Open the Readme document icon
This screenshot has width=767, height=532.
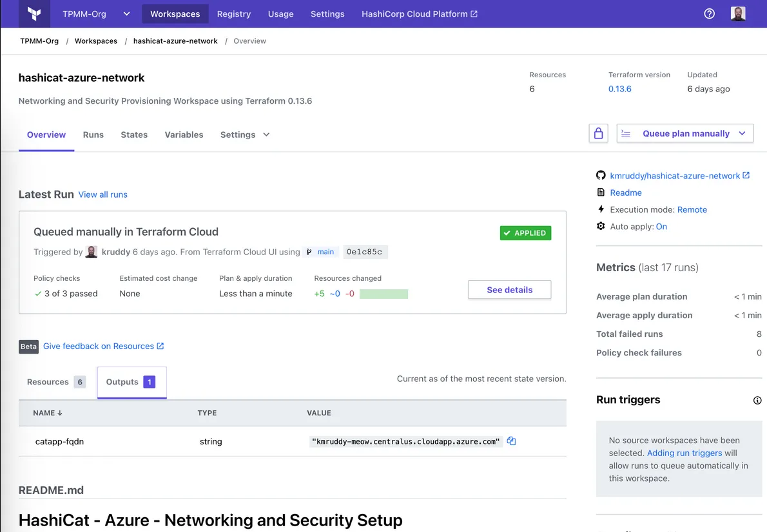[x=602, y=192]
